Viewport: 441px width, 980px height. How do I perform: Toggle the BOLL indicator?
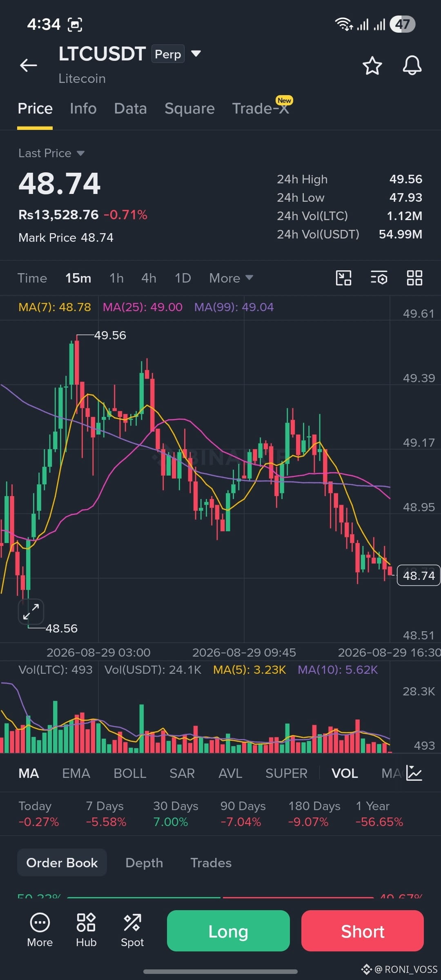point(130,773)
